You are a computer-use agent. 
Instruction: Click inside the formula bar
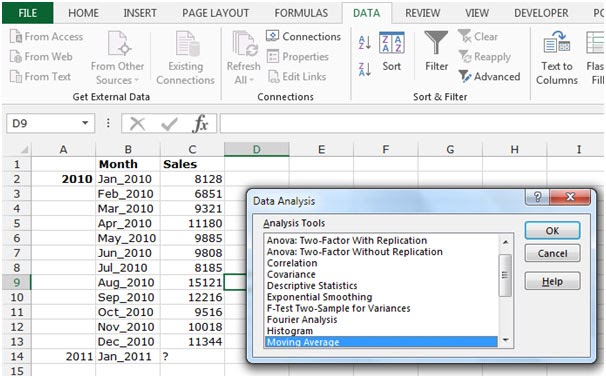(x=412, y=124)
